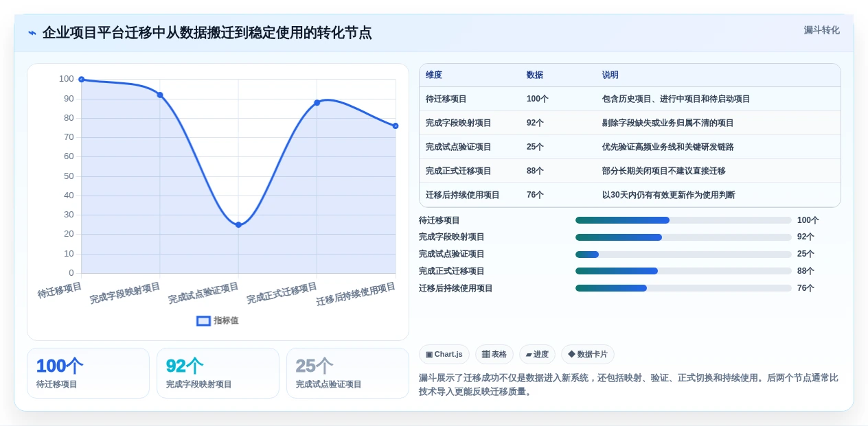Click the 25个 label beside the progress bar
The image size is (868, 426).
point(806,255)
